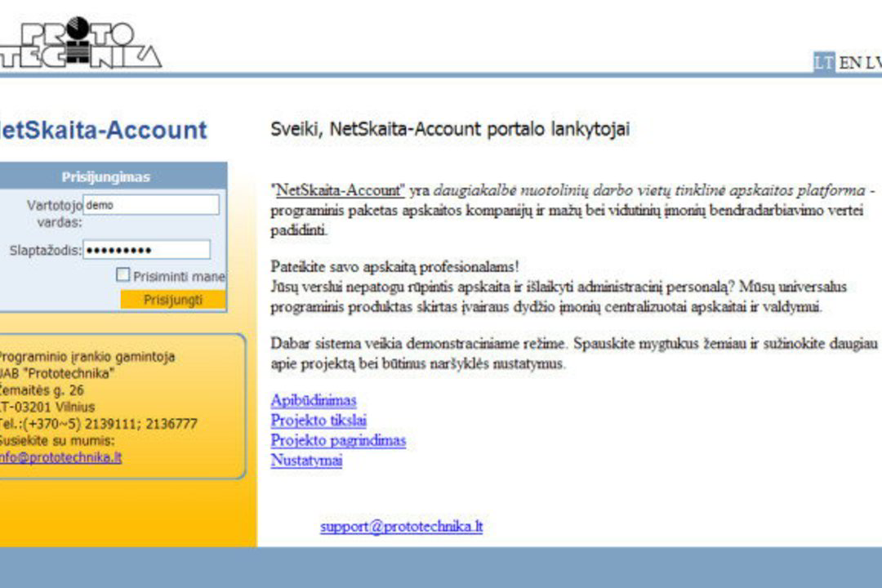Open the Apibūdinimas link
This screenshot has height=588, width=882.
point(314,400)
